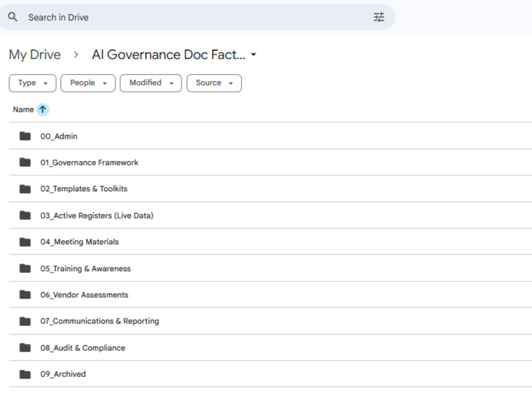Select the 08_Audit & Compliance folder icon

(25, 348)
